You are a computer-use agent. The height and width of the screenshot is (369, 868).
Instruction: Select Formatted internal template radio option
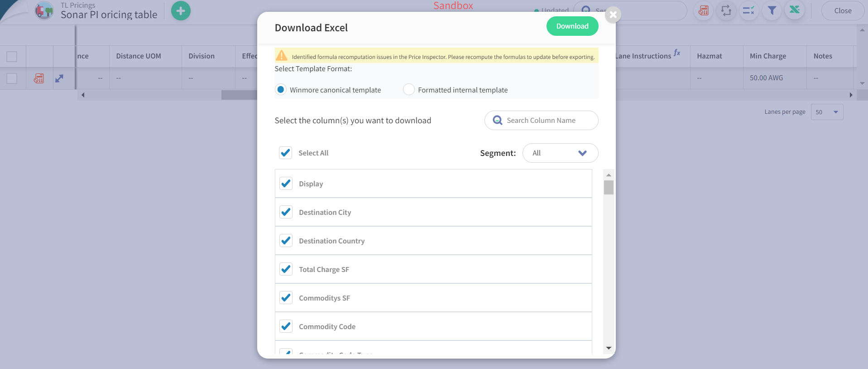pos(409,90)
